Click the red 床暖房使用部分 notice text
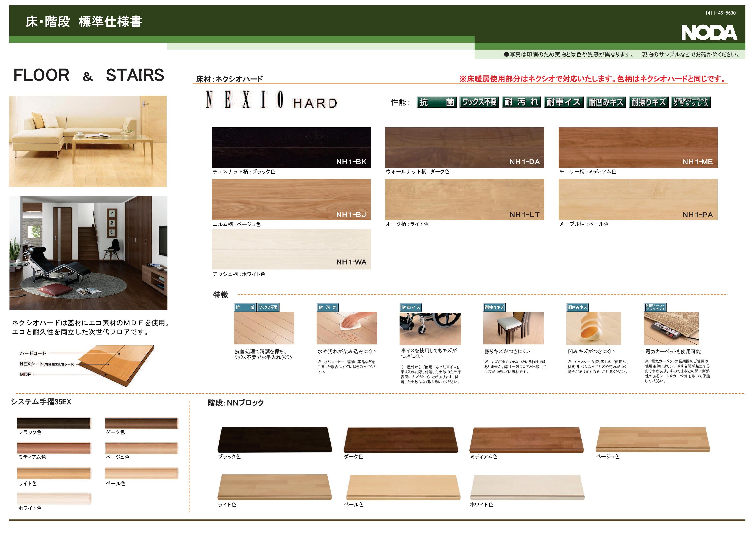Screen dimensions: 756x534 (x=593, y=79)
